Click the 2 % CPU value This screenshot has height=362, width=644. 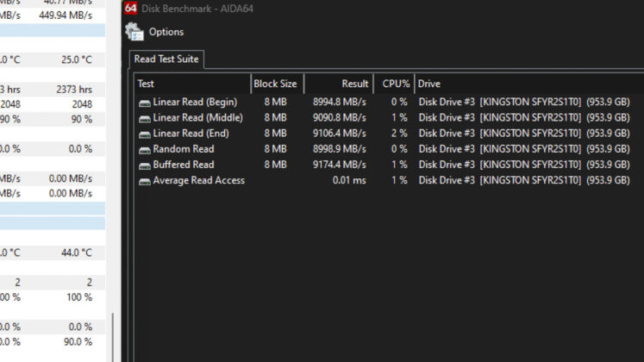tap(399, 134)
